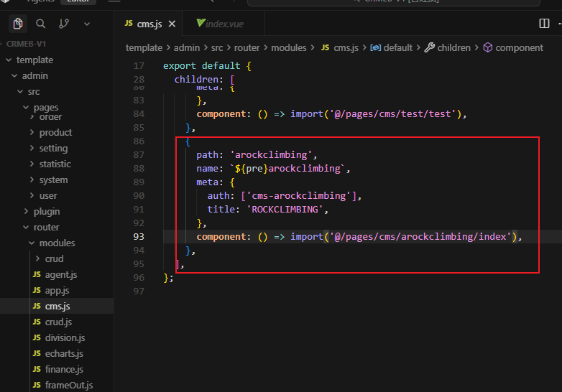This screenshot has height=392, width=562.
Task: Open agent.js in the file tree
Action: pyautogui.click(x=60, y=274)
